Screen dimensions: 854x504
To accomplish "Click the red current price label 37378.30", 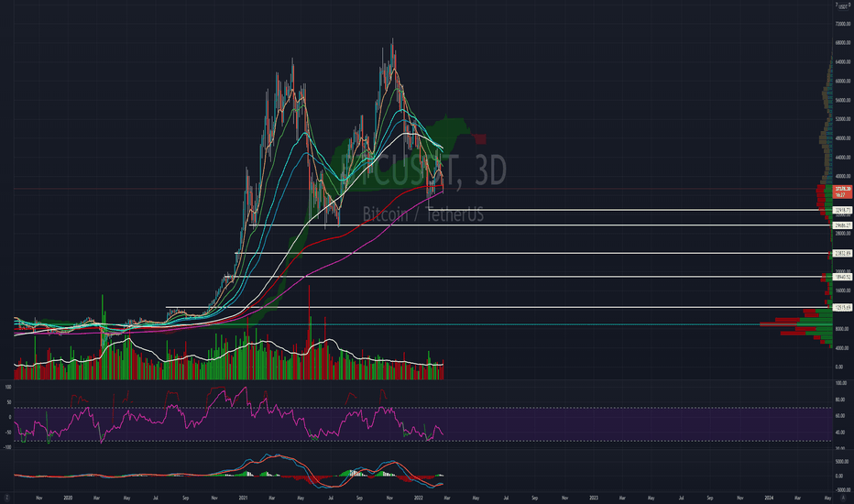I will click(x=843, y=192).
